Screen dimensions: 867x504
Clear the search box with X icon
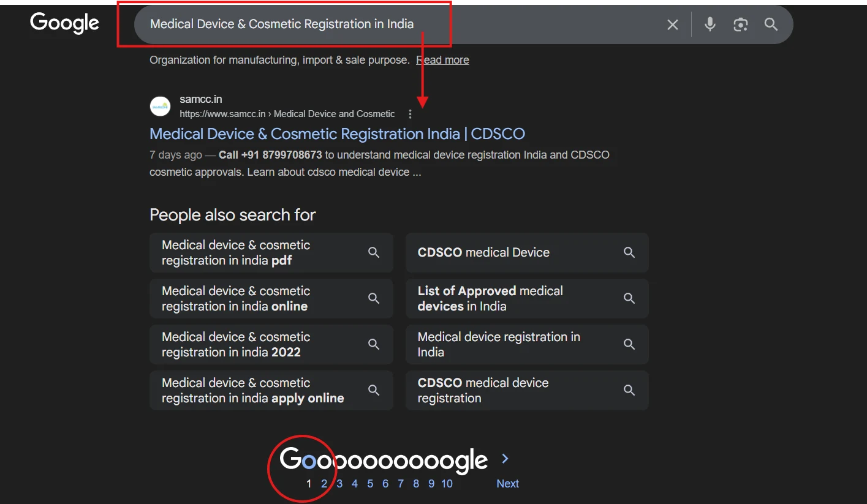pyautogui.click(x=672, y=24)
